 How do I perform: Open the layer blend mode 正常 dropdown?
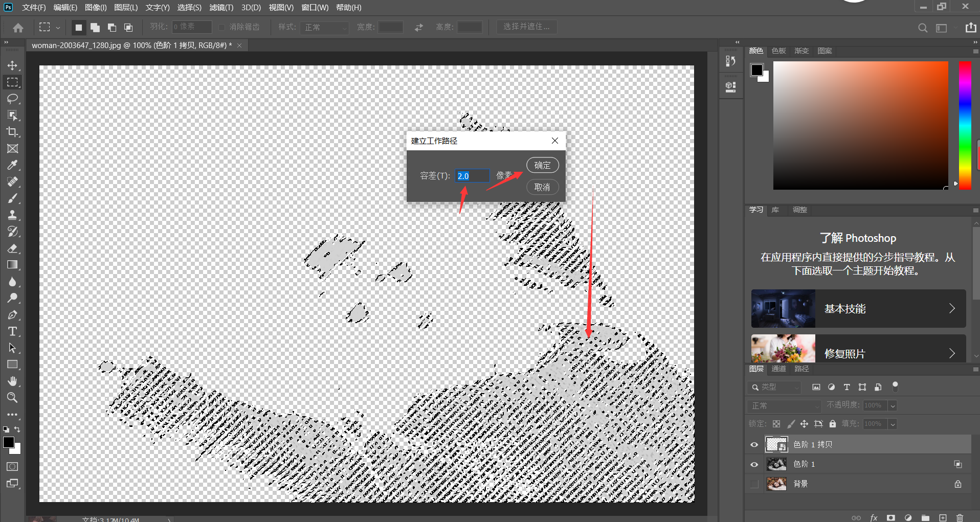(x=784, y=405)
